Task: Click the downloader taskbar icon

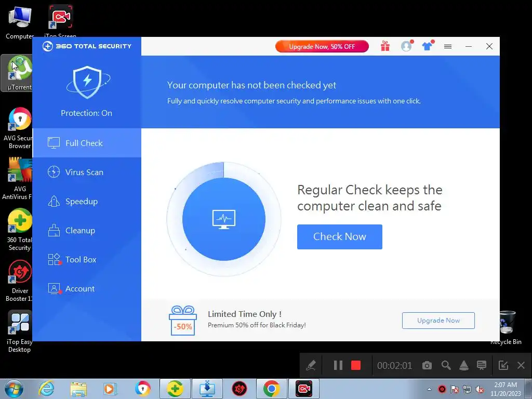Action: 207,389
